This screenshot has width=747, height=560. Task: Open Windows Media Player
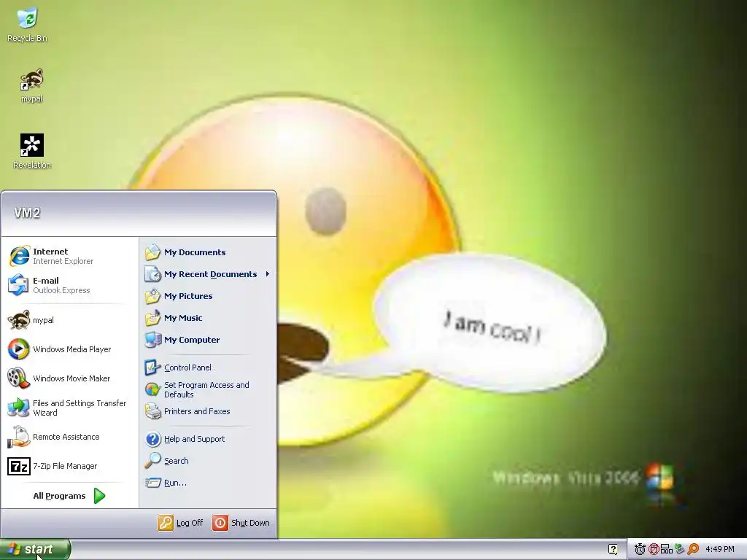pos(69,349)
